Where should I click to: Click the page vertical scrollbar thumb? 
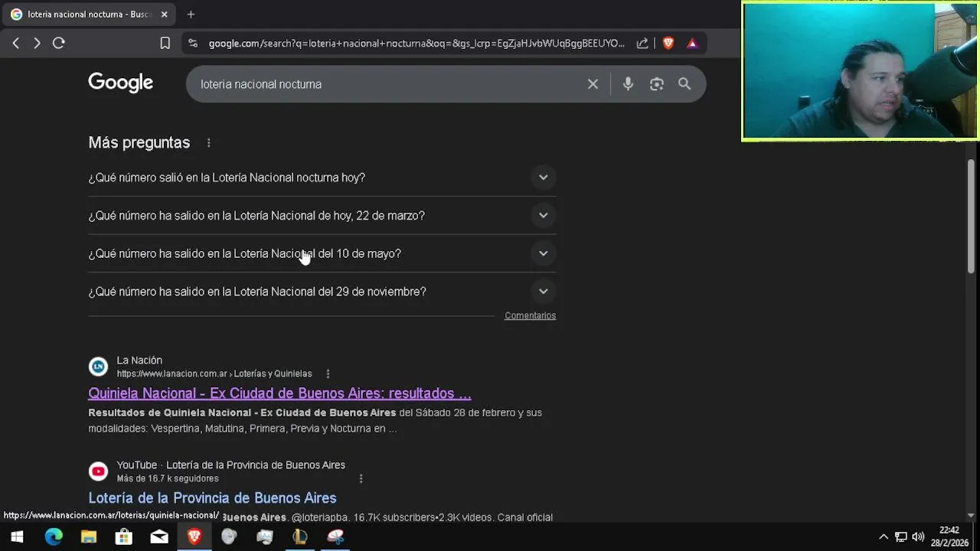(x=972, y=215)
